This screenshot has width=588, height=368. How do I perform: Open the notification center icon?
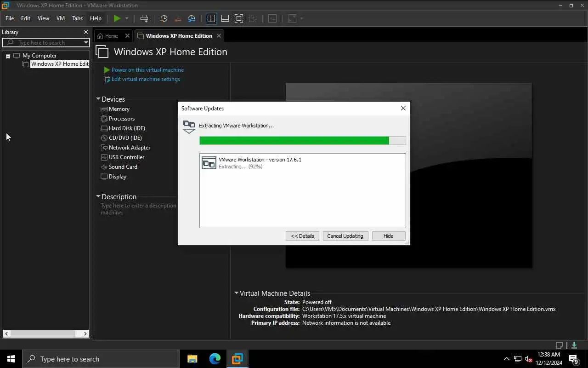573,359
